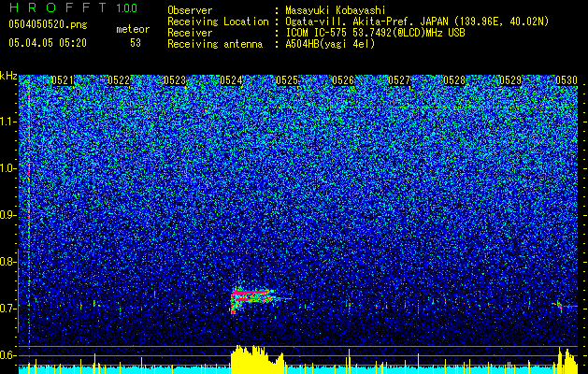
Task: Click the Receiver label in header
Action: point(190,33)
